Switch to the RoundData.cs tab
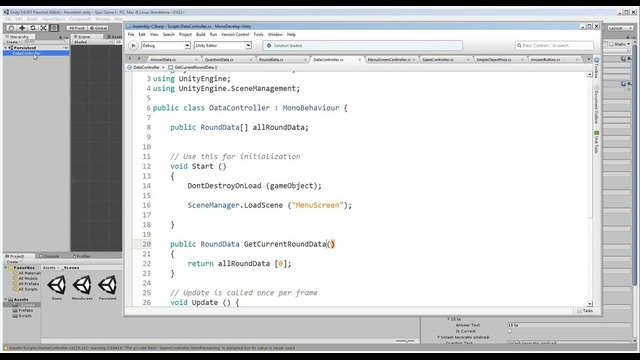The image size is (640, 360). click(x=271, y=60)
